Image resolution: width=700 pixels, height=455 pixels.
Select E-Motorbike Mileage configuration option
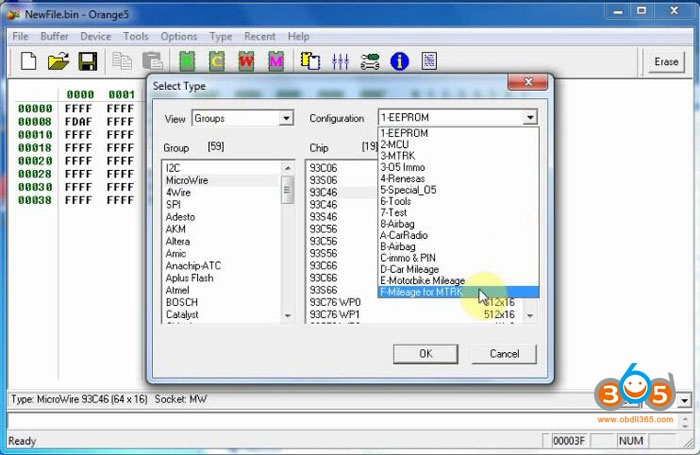(458, 281)
